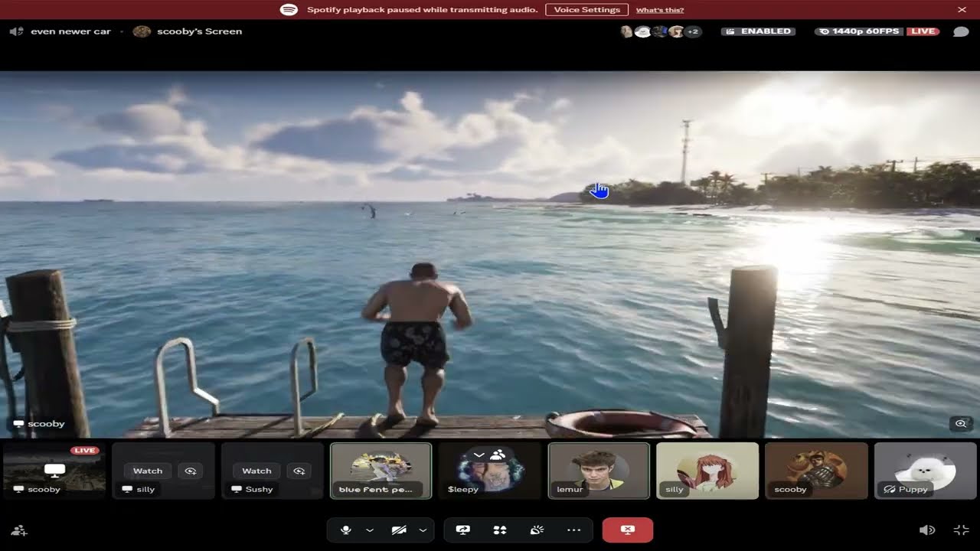This screenshot has width=980, height=551.
Task: Open more options ellipsis menu
Action: point(573,530)
